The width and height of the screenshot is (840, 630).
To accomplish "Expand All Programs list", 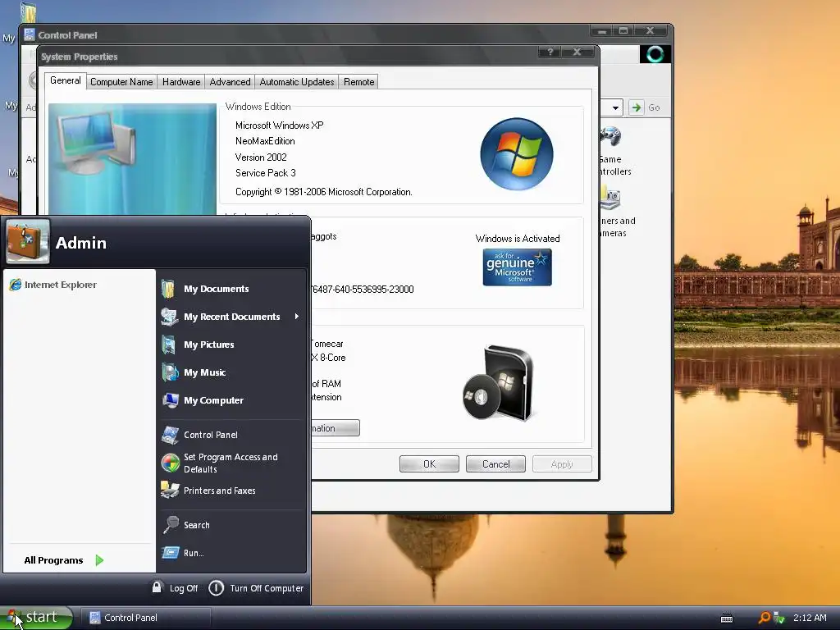I will coord(63,560).
